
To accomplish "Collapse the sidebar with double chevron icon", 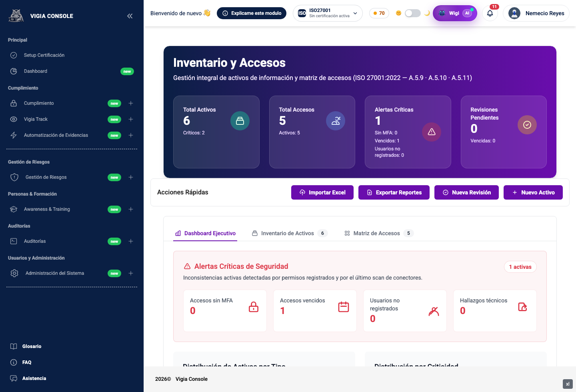I will (x=130, y=16).
